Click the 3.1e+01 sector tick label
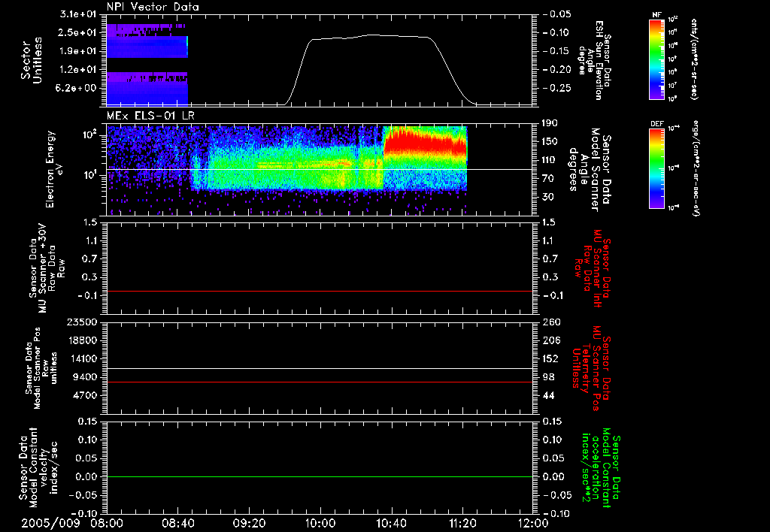Viewport: 770px width, 532px height. coord(77,14)
